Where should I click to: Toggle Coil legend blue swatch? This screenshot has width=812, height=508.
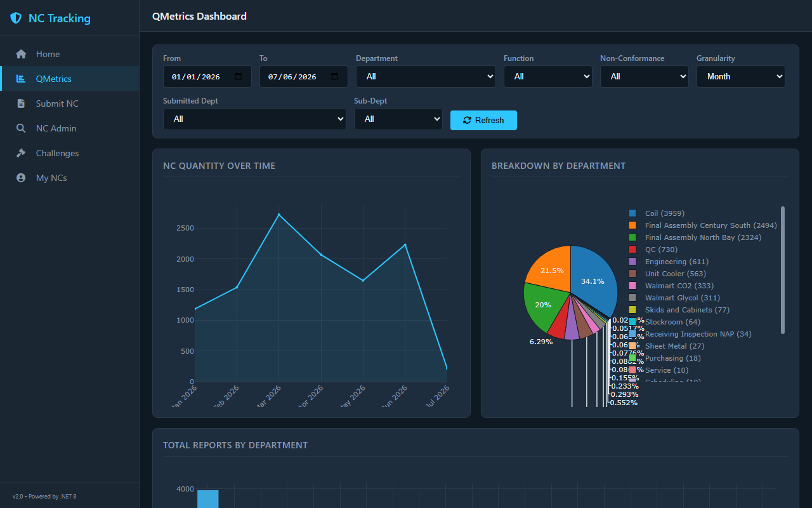click(x=632, y=213)
